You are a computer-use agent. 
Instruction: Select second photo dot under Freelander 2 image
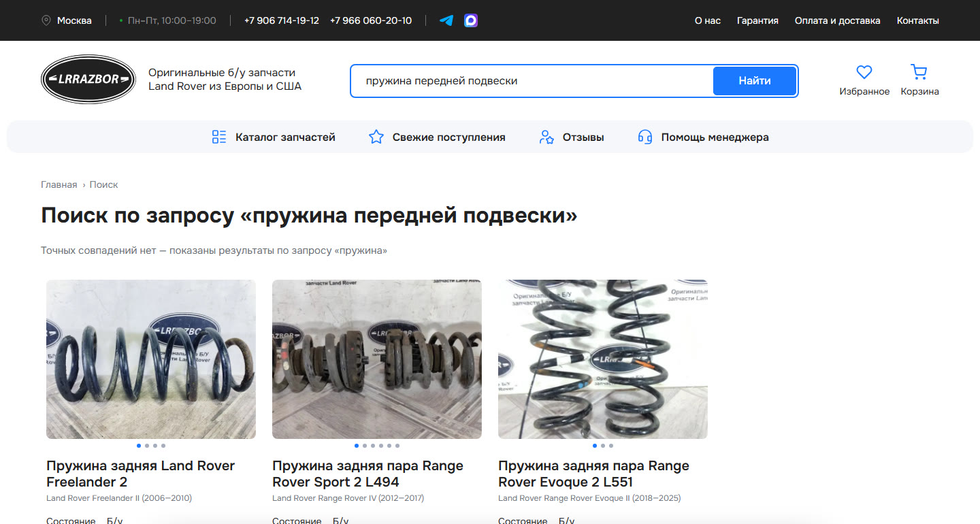tap(147, 446)
